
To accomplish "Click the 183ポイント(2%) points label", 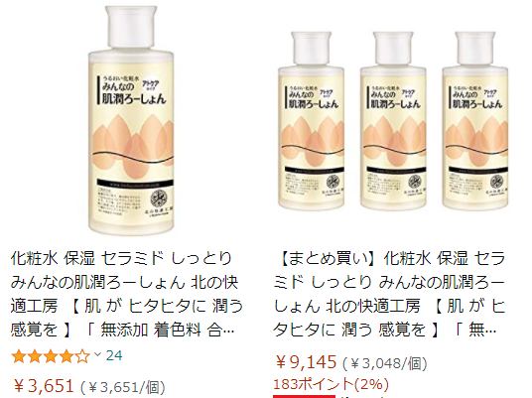I will (331, 384).
